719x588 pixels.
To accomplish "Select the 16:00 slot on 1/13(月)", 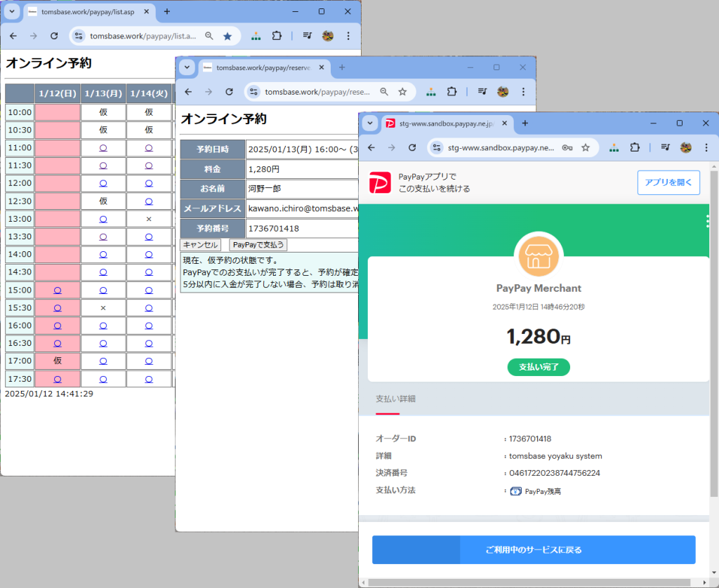I will (103, 326).
